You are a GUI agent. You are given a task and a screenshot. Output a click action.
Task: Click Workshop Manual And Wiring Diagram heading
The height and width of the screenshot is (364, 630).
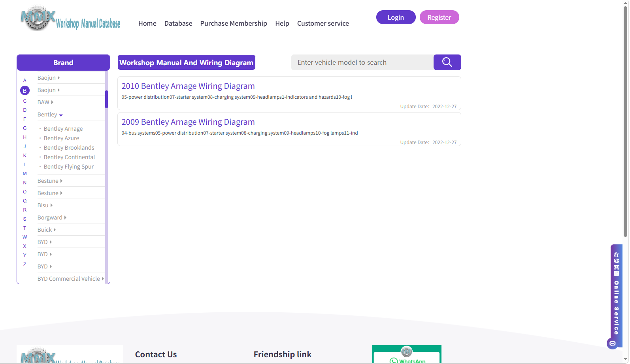point(187,62)
